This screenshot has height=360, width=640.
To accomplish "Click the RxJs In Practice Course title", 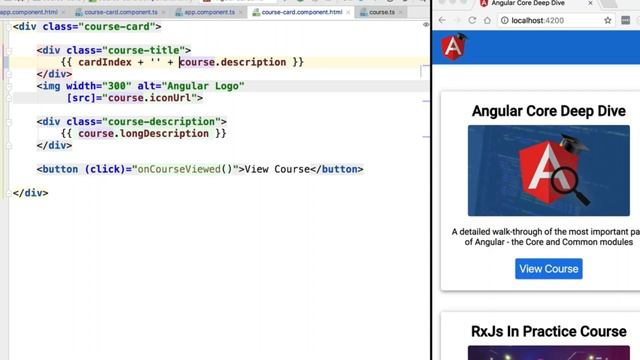I will pyautogui.click(x=549, y=331).
